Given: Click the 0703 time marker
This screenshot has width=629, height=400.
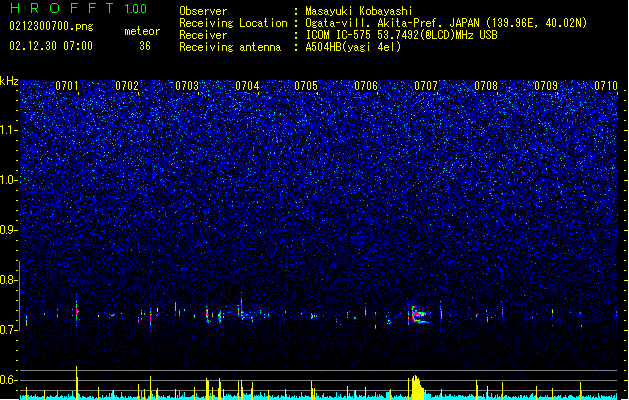Looking at the screenshot, I should pyautogui.click(x=187, y=86).
